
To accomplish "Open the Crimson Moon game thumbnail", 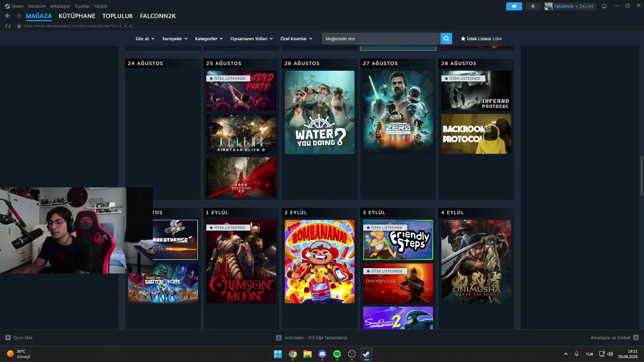I will (241, 261).
